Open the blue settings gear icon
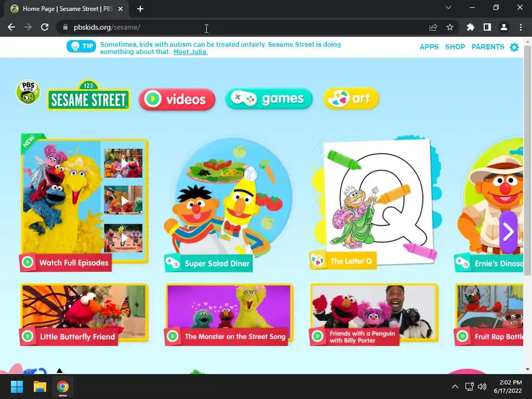The height and width of the screenshot is (399, 532). 514,47
